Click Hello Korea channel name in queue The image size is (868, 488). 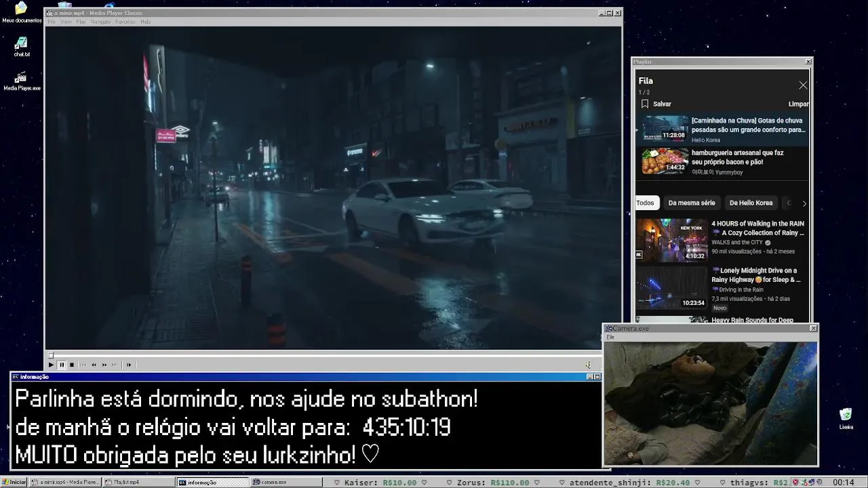(x=706, y=140)
